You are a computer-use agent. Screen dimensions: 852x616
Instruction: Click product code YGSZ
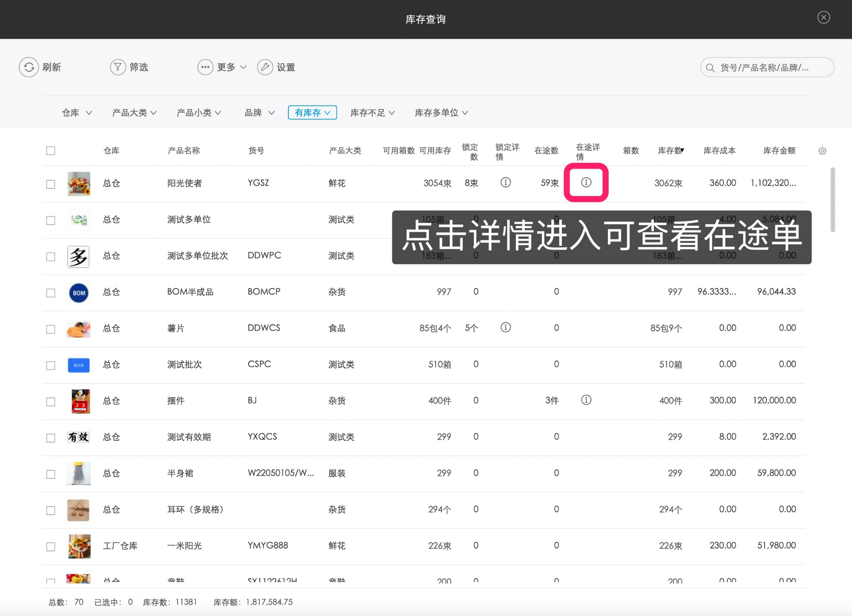258,183
